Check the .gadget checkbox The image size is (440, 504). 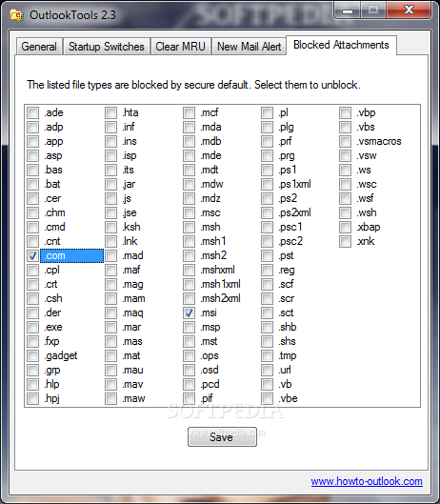point(32,355)
